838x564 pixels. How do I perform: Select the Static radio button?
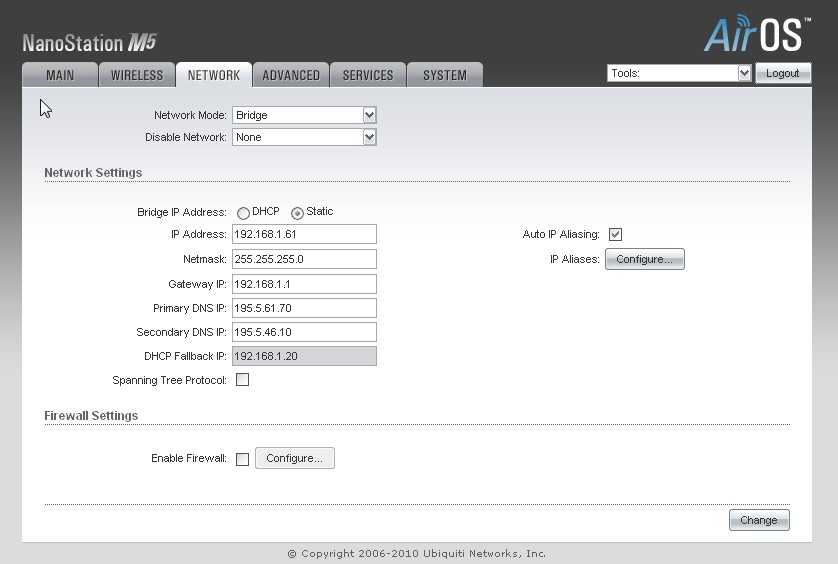[x=297, y=213]
